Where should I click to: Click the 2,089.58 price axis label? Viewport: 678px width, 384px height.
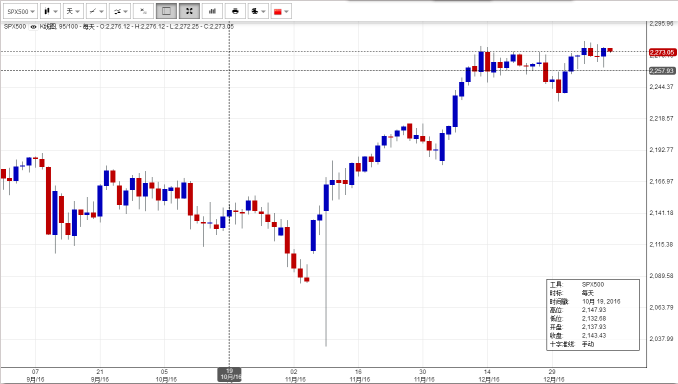pyautogui.click(x=662, y=276)
